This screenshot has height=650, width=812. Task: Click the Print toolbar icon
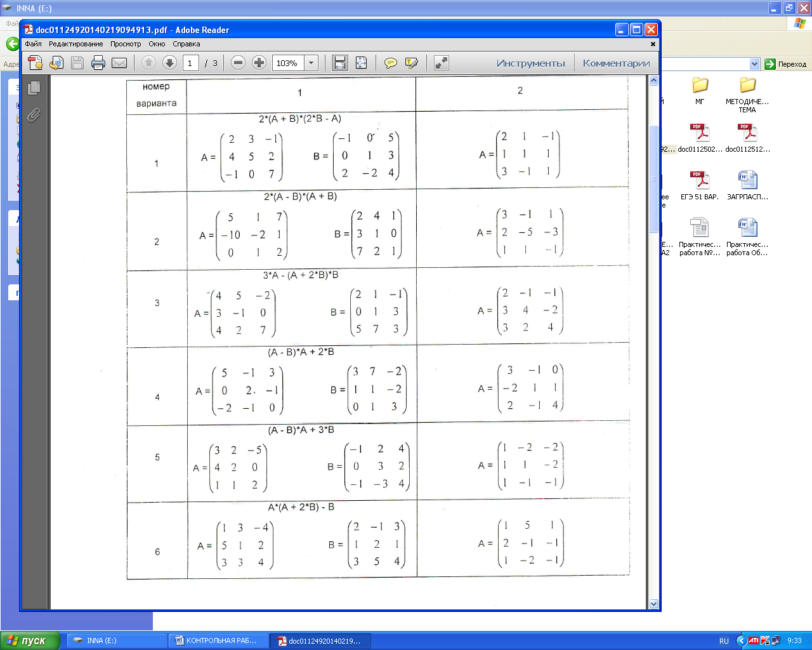point(98,63)
